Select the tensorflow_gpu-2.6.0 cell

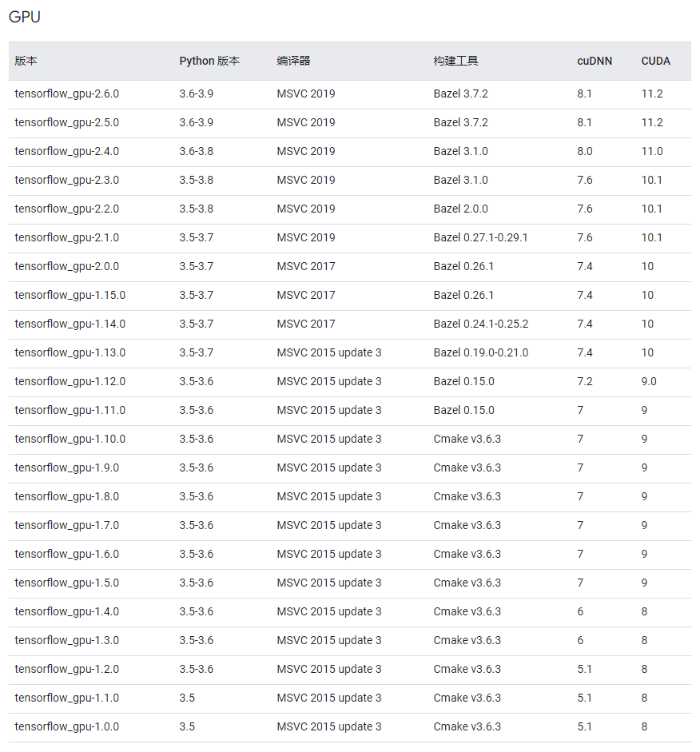(x=66, y=94)
